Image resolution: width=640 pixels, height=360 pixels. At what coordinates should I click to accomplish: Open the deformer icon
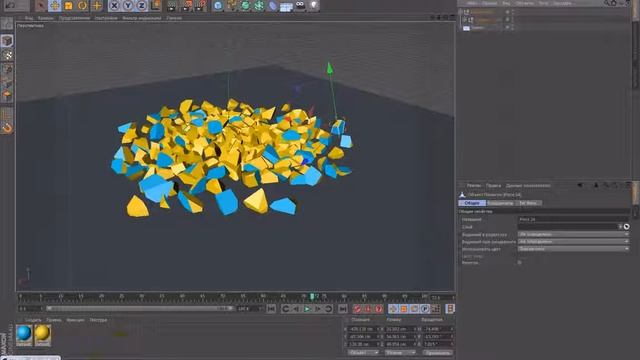[x=273, y=5]
